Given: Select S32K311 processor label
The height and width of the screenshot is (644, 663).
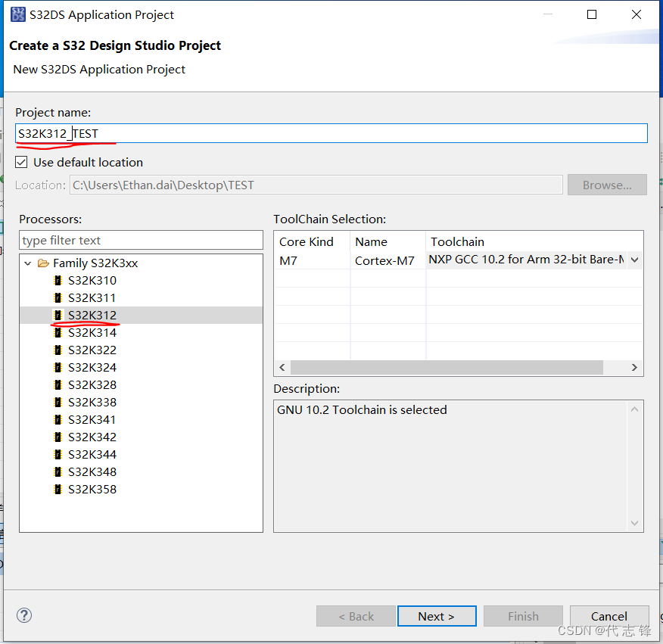Looking at the screenshot, I should [92, 297].
